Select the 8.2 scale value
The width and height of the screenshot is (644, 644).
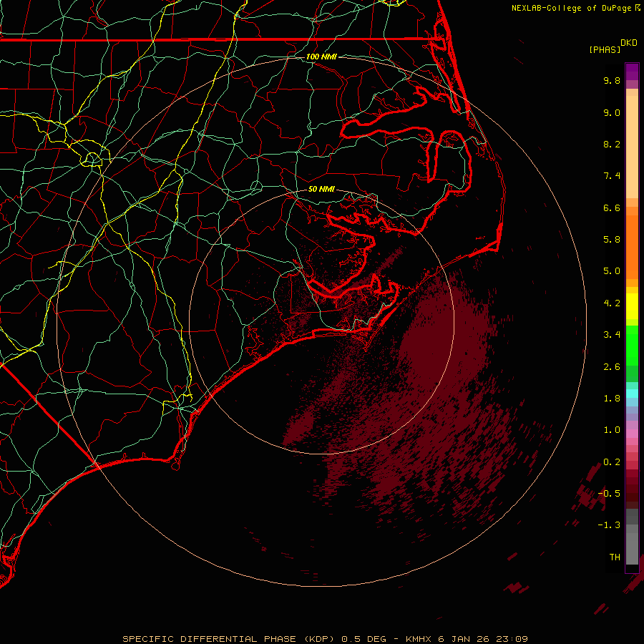pyautogui.click(x=612, y=144)
